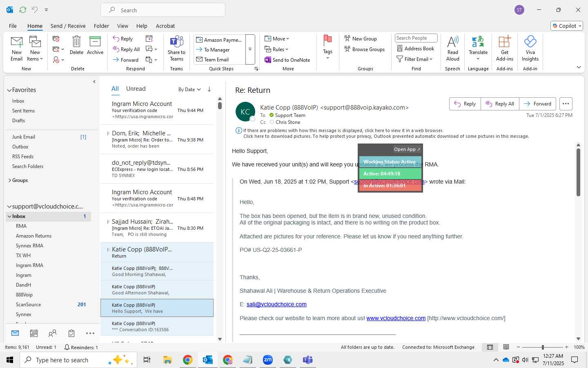This screenshot has width=588, height=368.
Task: Open the View tab
Action: click(122, 26)
